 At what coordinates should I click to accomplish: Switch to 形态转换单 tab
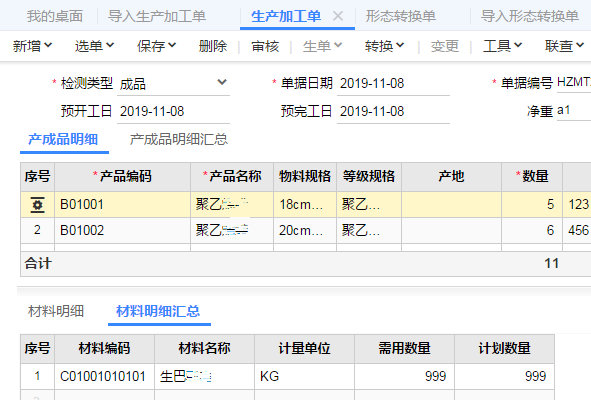click(x=401, y=16)
